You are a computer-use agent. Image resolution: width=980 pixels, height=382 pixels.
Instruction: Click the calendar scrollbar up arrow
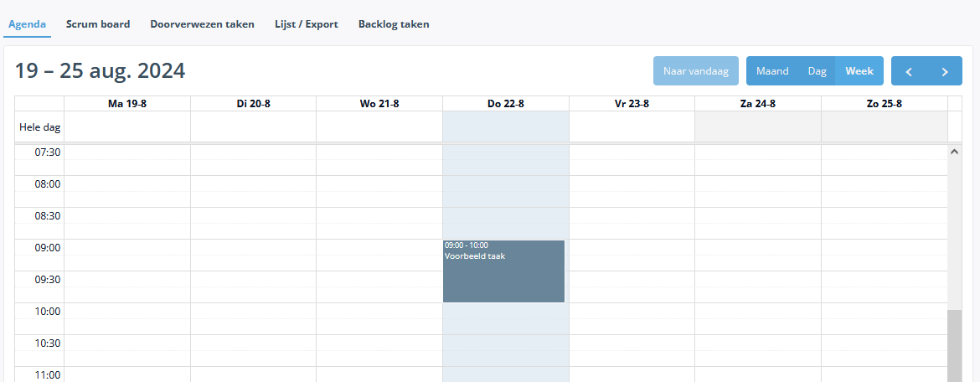[x=954, y=152]
